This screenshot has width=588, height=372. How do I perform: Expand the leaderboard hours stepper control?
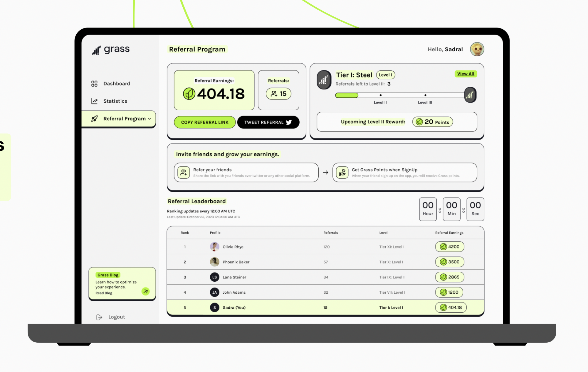427,209
